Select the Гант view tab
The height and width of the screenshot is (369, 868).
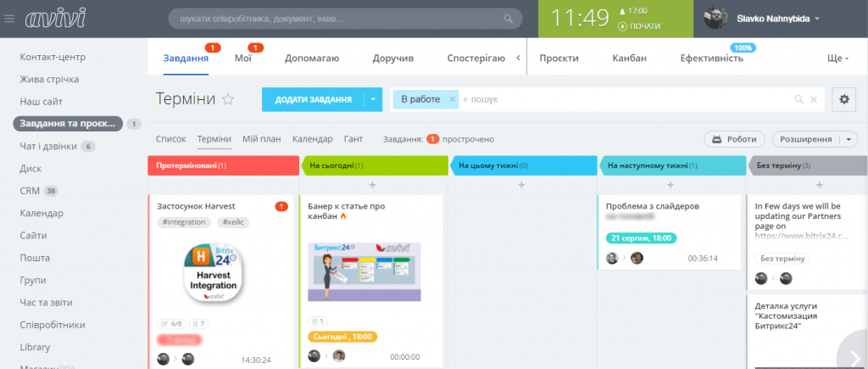pyautogui.click(x=353, y=139)
